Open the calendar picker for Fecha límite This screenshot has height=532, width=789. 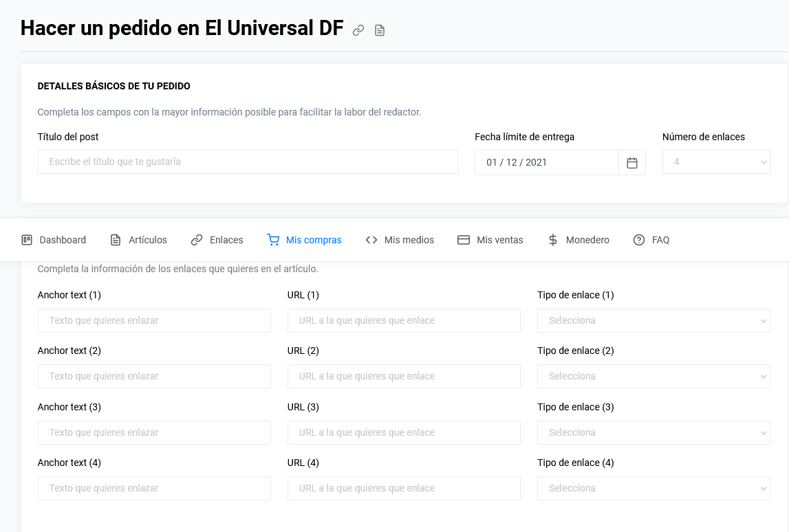point(631,162)
